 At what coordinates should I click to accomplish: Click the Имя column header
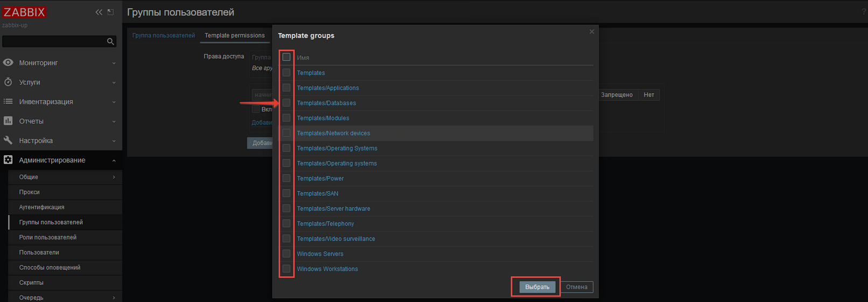303,58
